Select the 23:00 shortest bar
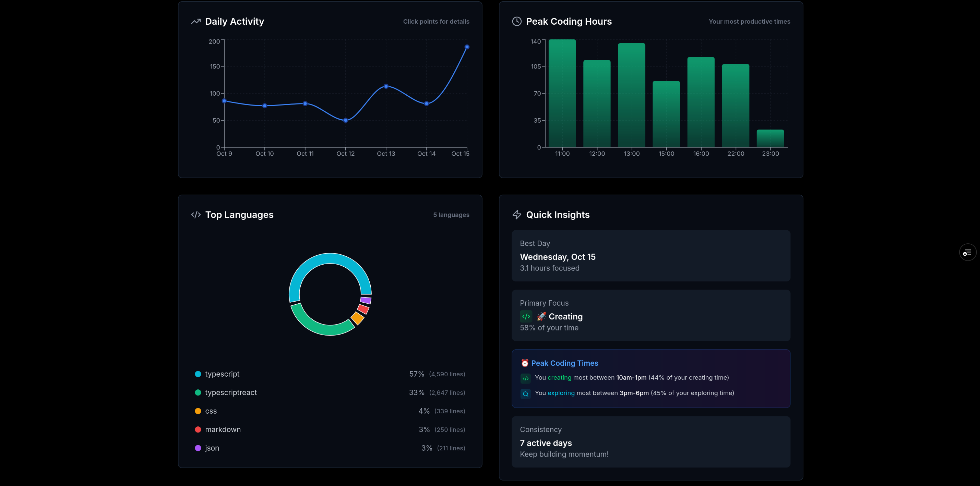The height and width of the screenshot is (486, 980). coord(770,138)
